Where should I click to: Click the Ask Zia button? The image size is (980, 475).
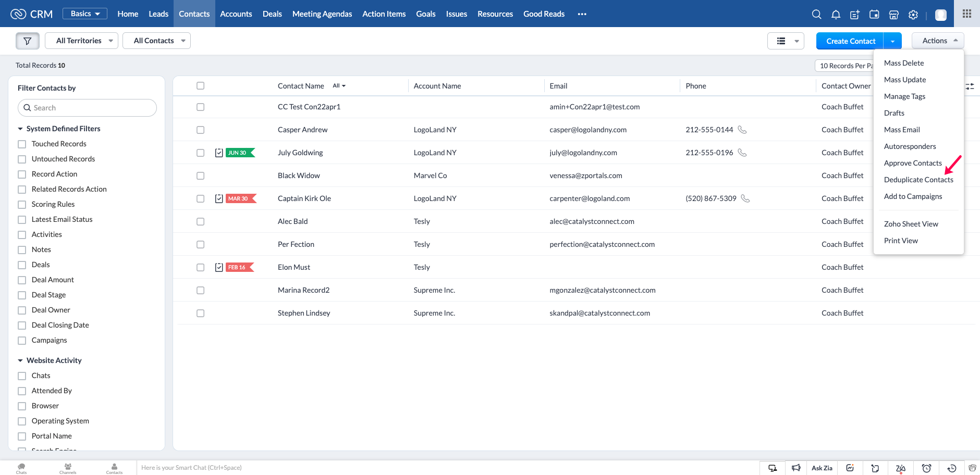coord(822,468)
